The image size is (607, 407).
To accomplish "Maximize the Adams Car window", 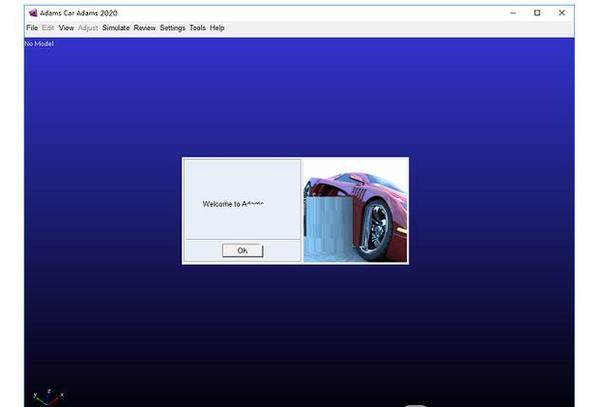I will click(x=537, y=13).
